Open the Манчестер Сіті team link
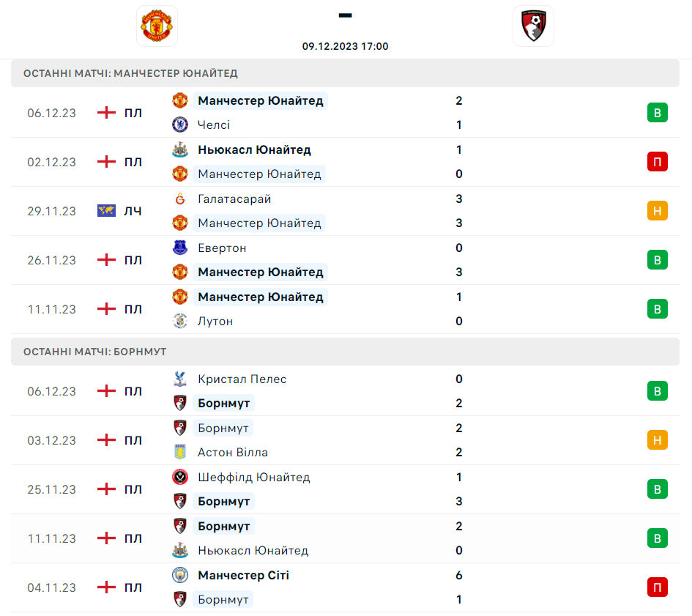 tap(243, 576)
